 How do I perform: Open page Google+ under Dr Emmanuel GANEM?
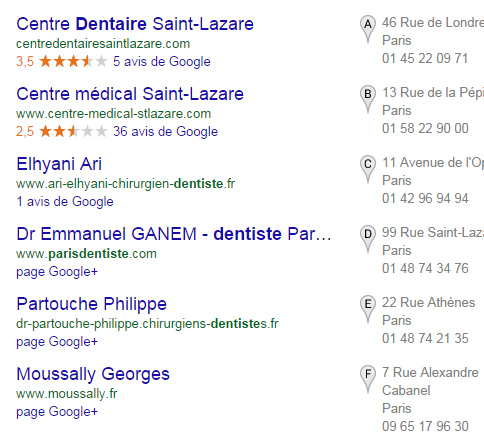57,272
